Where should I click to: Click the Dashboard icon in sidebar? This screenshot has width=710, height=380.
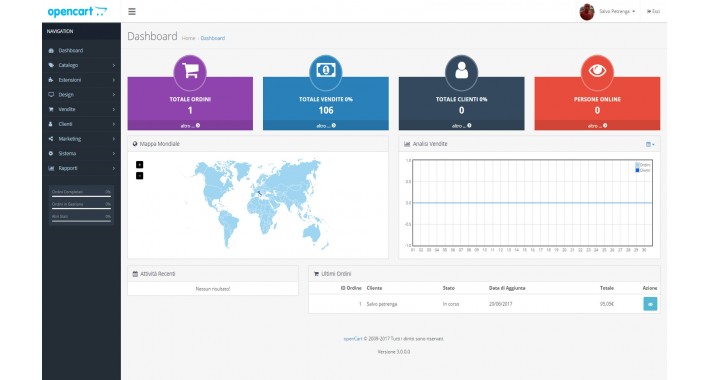pyautogui.click(x=51, y=50)
